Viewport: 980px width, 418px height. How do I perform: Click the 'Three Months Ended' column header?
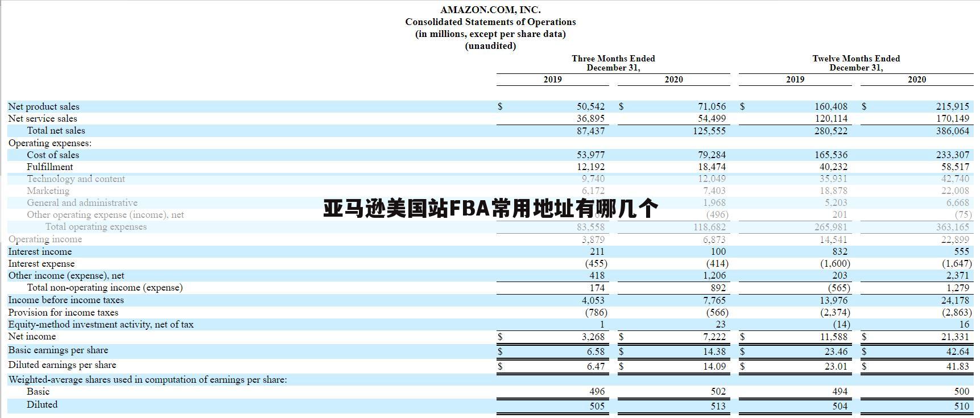click(x=613, y=59)
